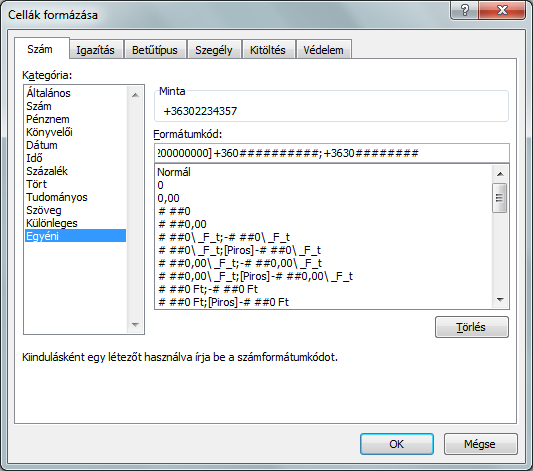Image resolution: width=533 pixels, height=471 pixels.
Task: Confirm with the OK button
Action: click(x=397, y=444)
